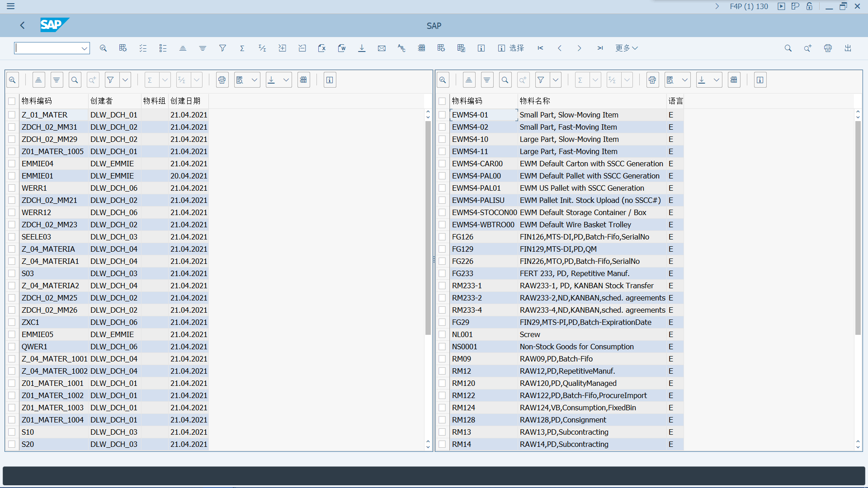The height and width of the screenshot is (488, 868).
Task: Click the SAP back arrow
Action: pos(23,25)
